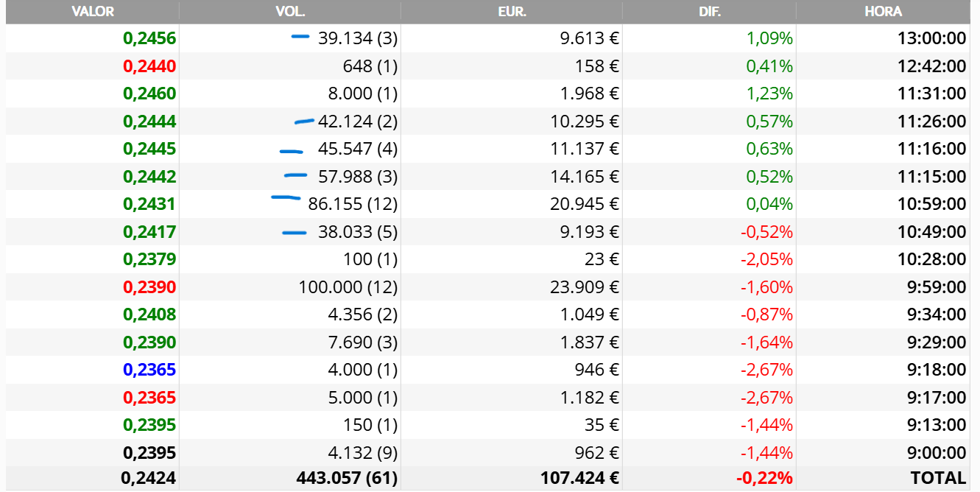Click the 1,23% difference value
The width and height of the screenshot is (980, 492).
pos(769,94)
